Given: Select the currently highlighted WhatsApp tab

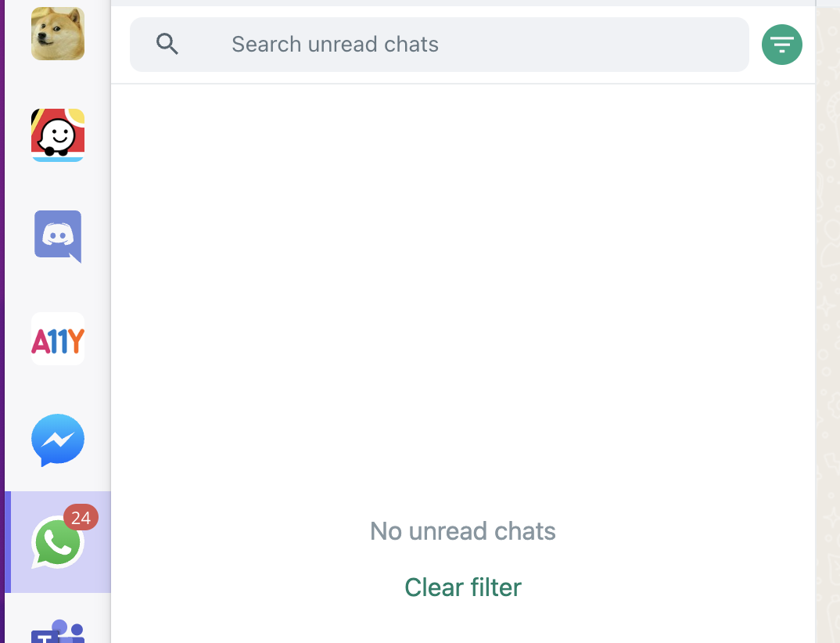Looking at the screenshot, I should click(x=58, y=541).
